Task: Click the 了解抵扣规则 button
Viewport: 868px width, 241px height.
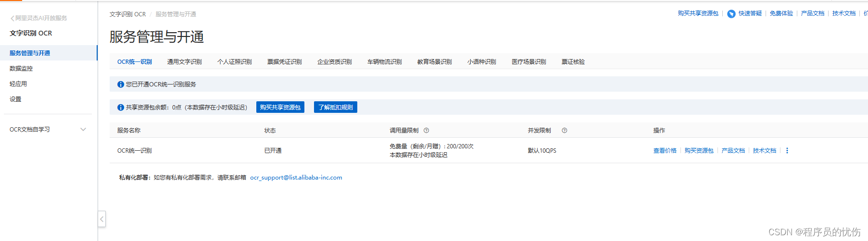Action: pos(336,108)
